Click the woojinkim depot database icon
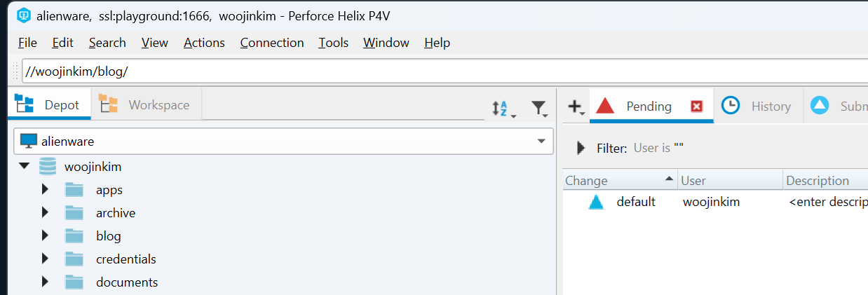 (48, 167)
